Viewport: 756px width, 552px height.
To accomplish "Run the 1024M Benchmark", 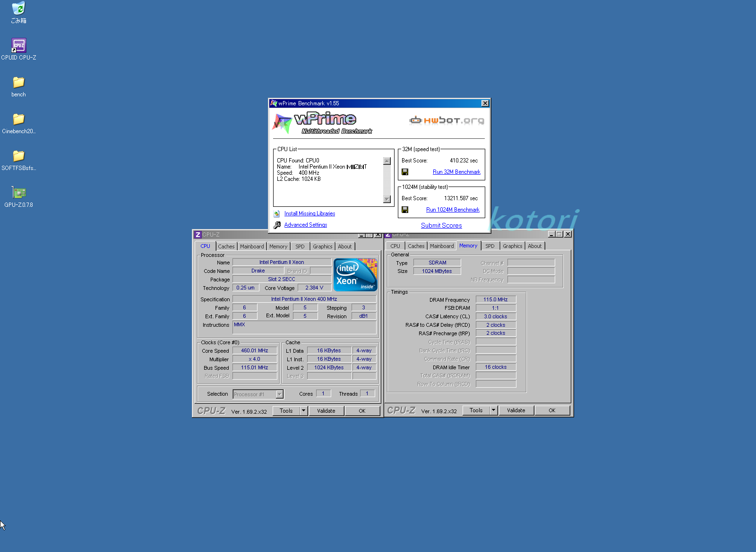I will click(x=453, y=210).
